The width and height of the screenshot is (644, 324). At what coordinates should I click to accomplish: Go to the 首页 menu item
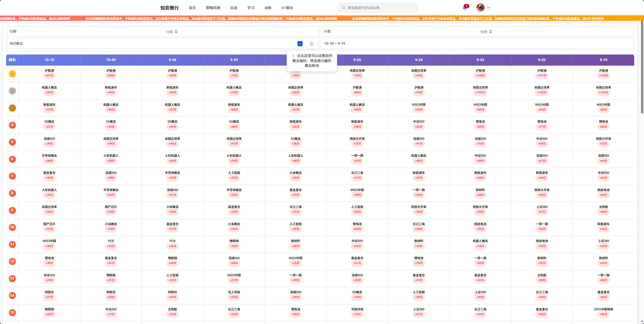tap(192, 8)
